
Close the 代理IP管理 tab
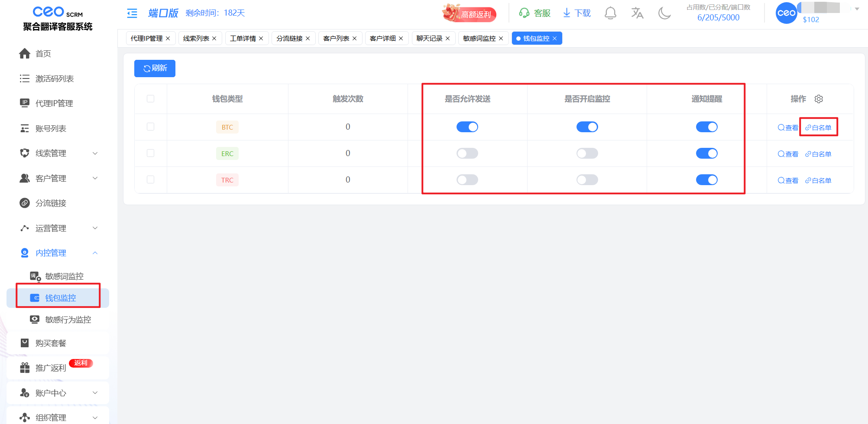[x=168, y=39]
